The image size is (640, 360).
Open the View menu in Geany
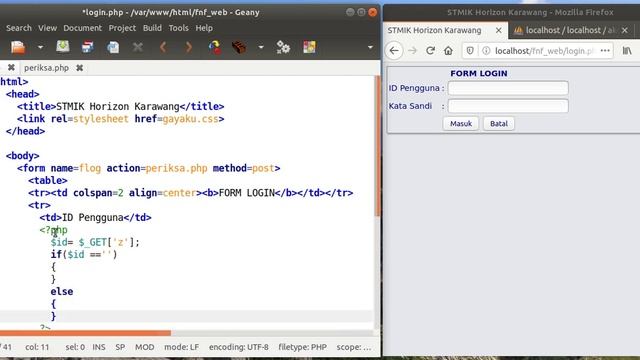point(47,28)
